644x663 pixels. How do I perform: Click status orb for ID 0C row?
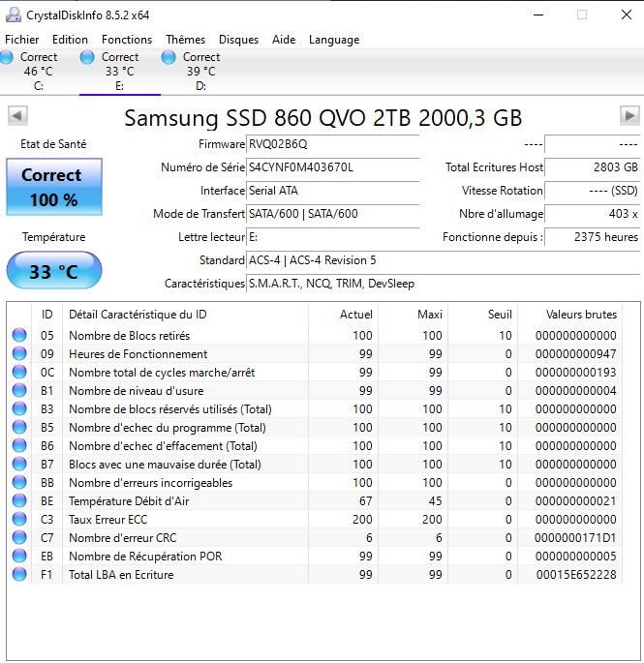pyautogui.click(x=19, y=372)
